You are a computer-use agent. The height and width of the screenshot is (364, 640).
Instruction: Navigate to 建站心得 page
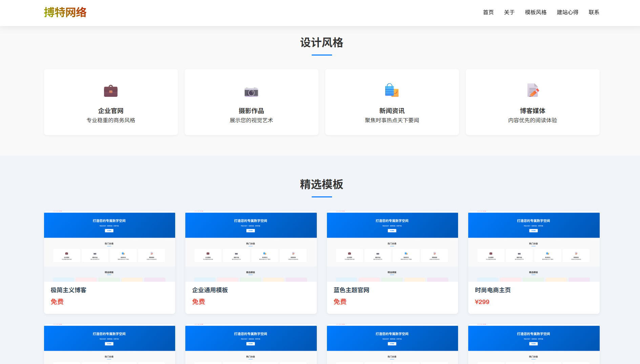(x=567, y=13)
